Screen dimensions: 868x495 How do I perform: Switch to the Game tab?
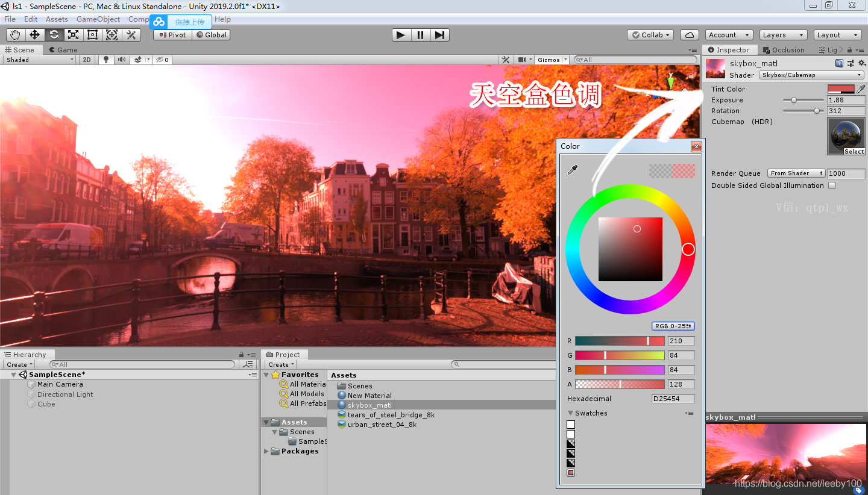[63, 50]
